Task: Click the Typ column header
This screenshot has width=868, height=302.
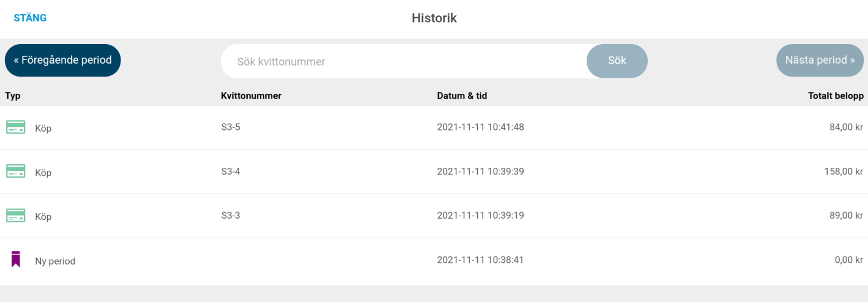Action: [13, 96]
